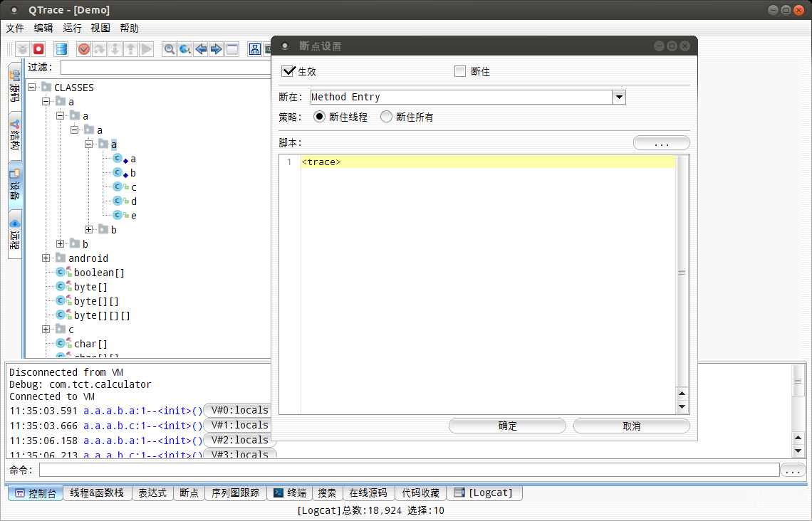812x521 pixels.
Task: Select the 断住所有 radio button
Action: [x=385, y=117]
